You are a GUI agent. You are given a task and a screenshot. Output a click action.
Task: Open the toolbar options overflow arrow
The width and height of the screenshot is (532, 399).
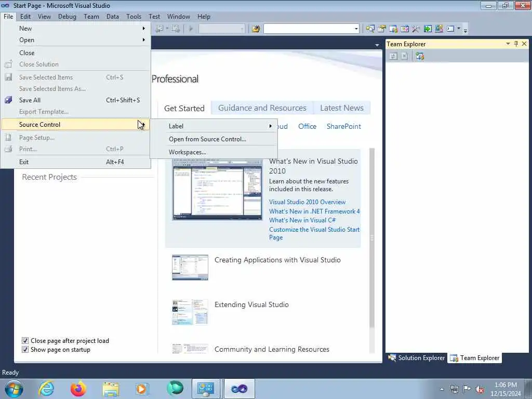tap(465, 30)
